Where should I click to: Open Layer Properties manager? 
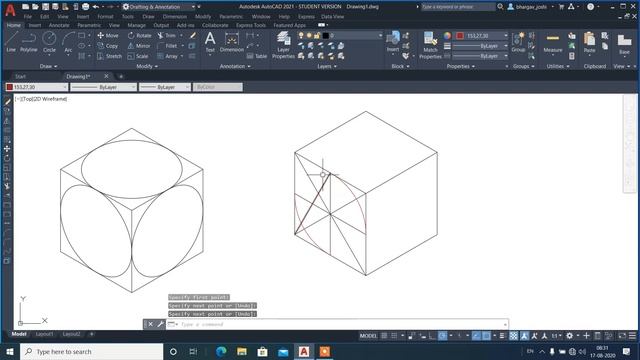point(283,45)
